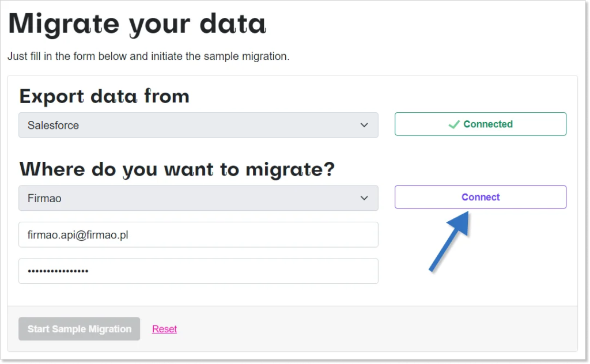590x364 pixels.
Task: Open the Export data from source dropdown
Action: coord(198,125)
